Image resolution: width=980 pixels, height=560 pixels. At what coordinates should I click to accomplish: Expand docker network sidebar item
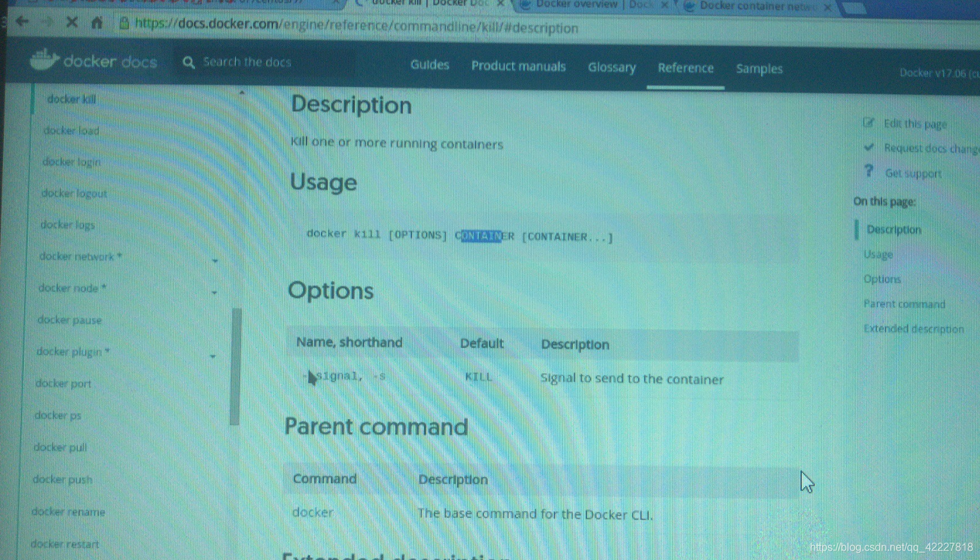tap(215, 260)
